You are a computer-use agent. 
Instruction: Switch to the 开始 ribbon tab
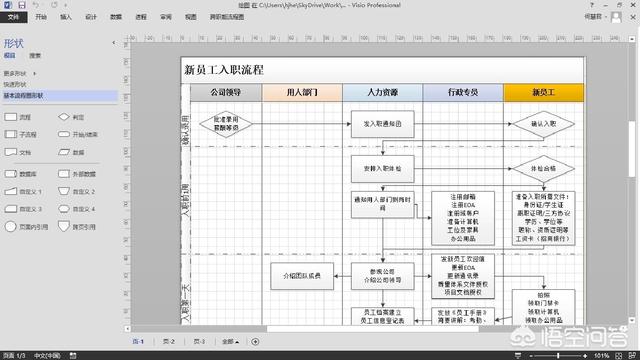[x=41, y=17]
